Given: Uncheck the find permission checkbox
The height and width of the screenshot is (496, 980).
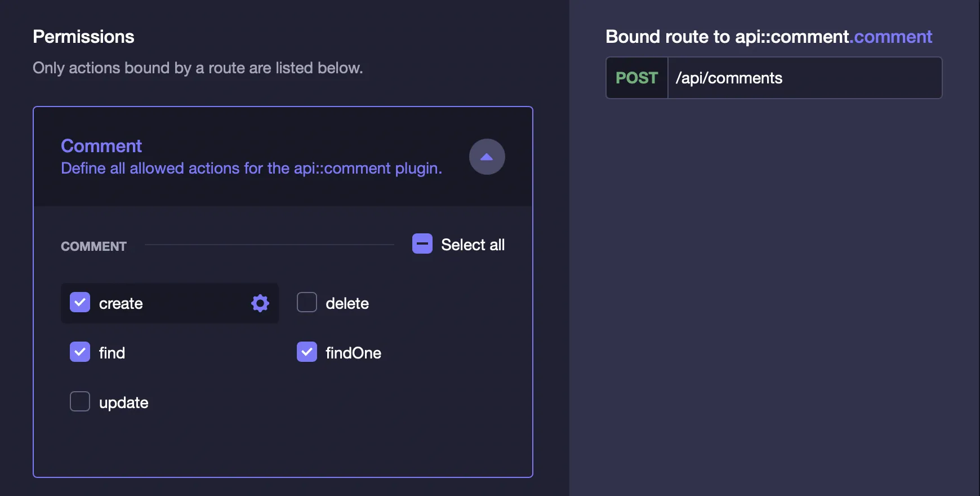Looking at the screenshot, I should 80,352.
